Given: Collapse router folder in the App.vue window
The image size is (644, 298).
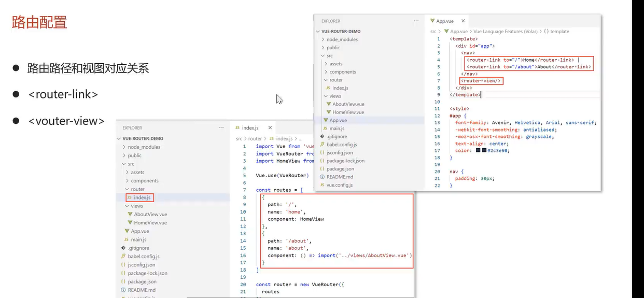Looking at the screenshot, I should point(336,80).
